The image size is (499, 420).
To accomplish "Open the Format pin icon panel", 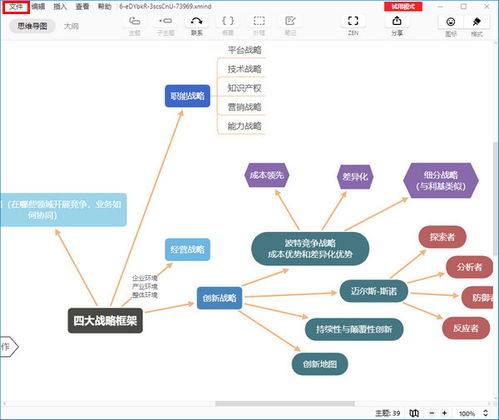I will pyautogui.click(x=477, y=22).
